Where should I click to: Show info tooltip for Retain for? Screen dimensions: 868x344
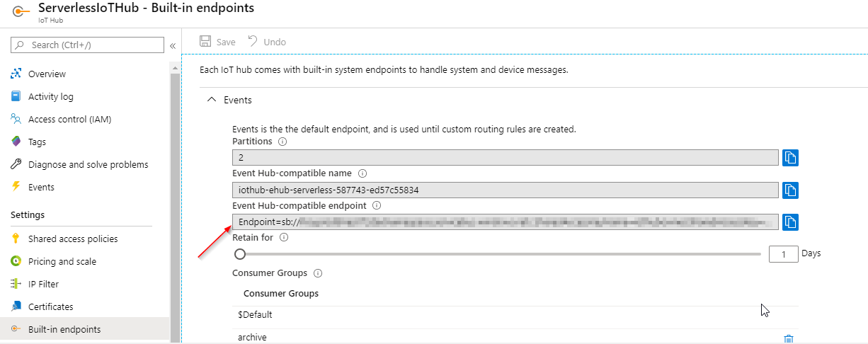284,238
